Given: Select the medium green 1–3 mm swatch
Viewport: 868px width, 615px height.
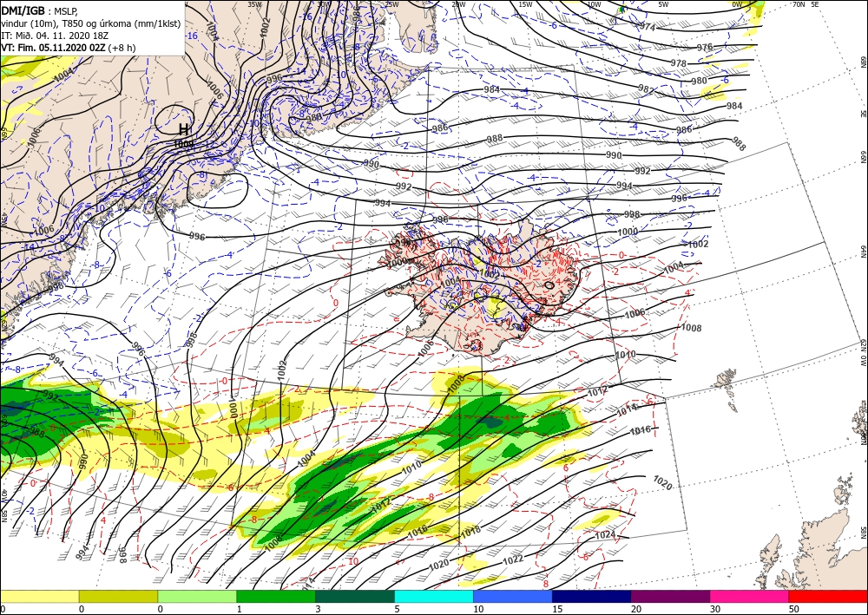Looking at the screenshot, I should coord(276,597).
